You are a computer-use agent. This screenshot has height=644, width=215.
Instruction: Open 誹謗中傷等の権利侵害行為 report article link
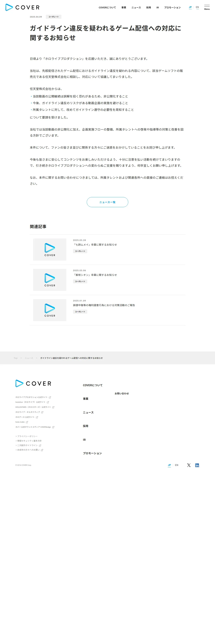pyautogui.click(x=104, y=305)
